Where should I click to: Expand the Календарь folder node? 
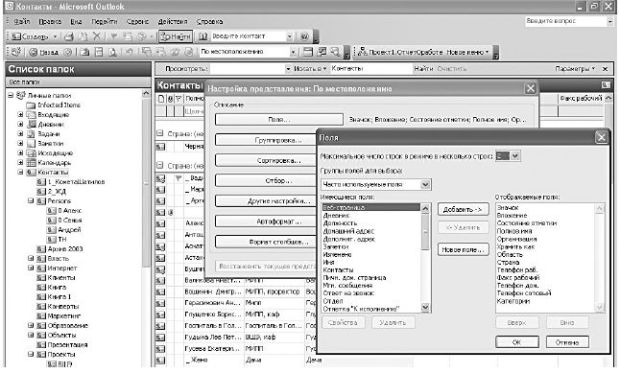click(x=21, y=163)
